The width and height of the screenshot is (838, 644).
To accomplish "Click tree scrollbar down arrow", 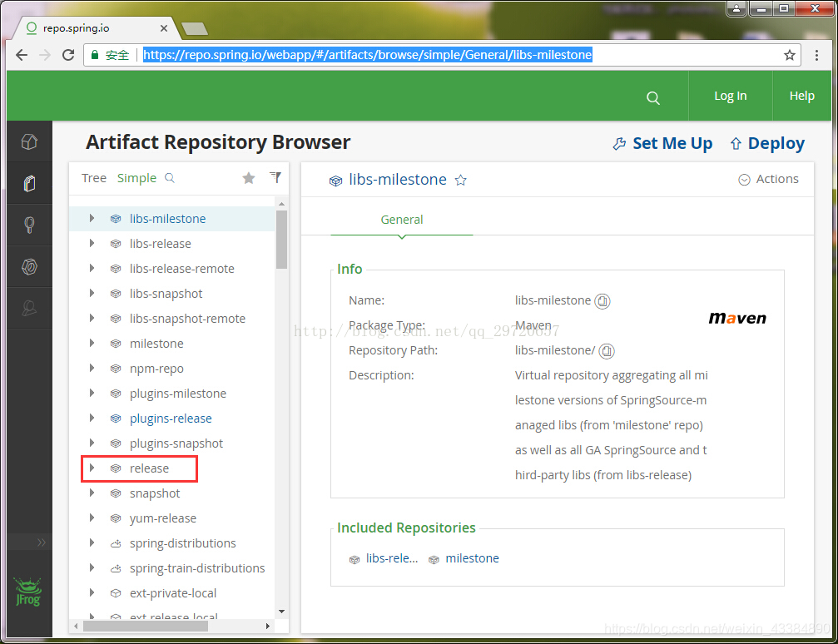I will 281,612.
